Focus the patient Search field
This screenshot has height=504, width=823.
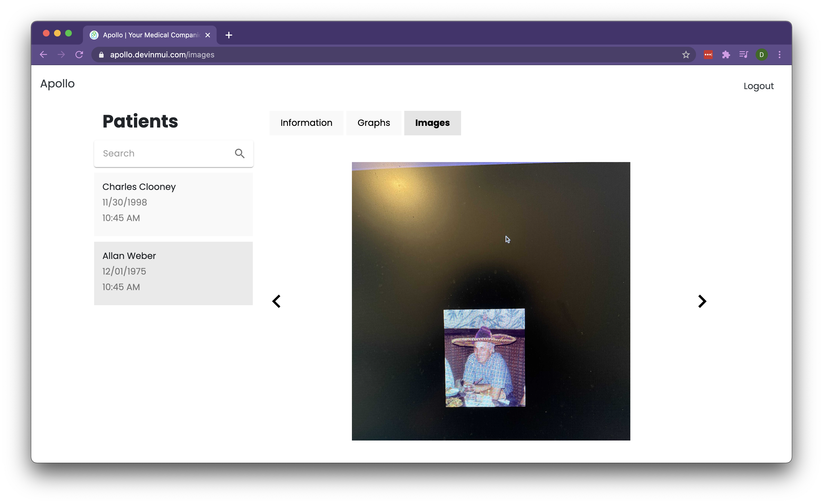[164, 153]
